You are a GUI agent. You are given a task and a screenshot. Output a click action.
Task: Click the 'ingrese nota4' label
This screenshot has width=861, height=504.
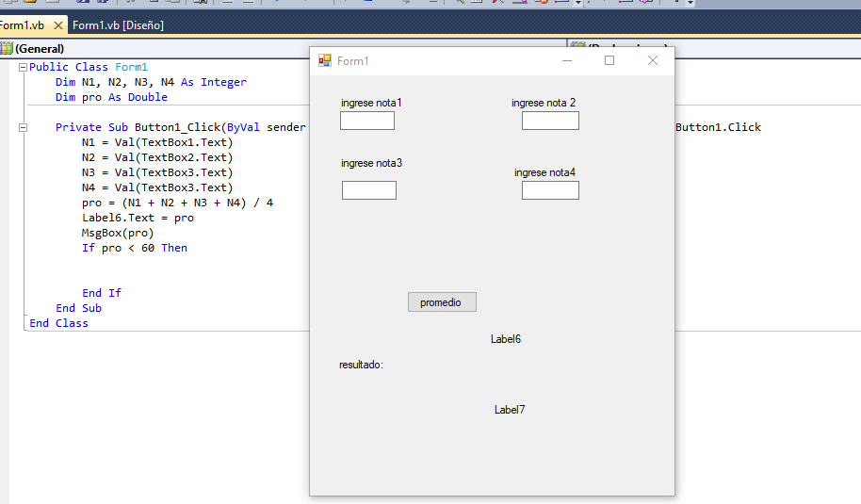click(544, 172)
